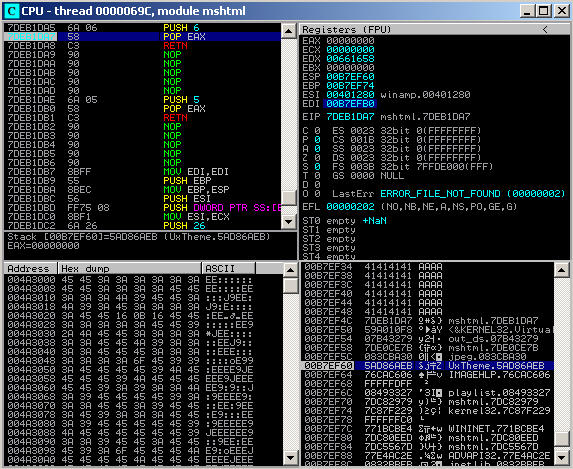Maximize the CPU window
The height and width of the screenshot is (469, 573).
click(544, 11)
